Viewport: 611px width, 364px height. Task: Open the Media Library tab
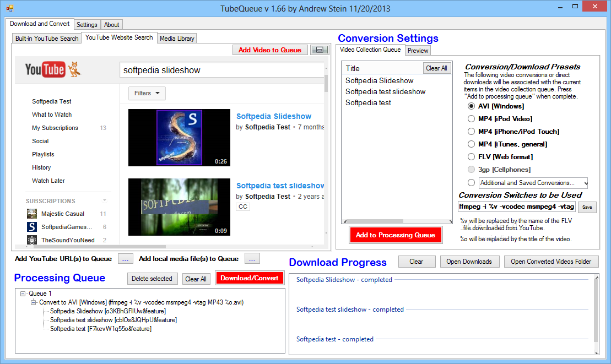click(177, 39)
